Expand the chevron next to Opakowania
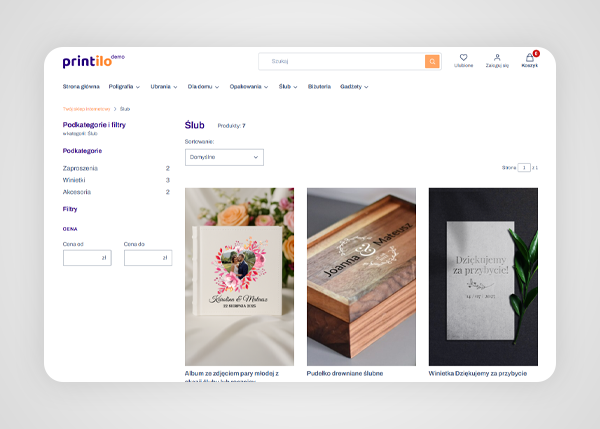The width and height of the screenshot is (600, 429). click(266, 87)
